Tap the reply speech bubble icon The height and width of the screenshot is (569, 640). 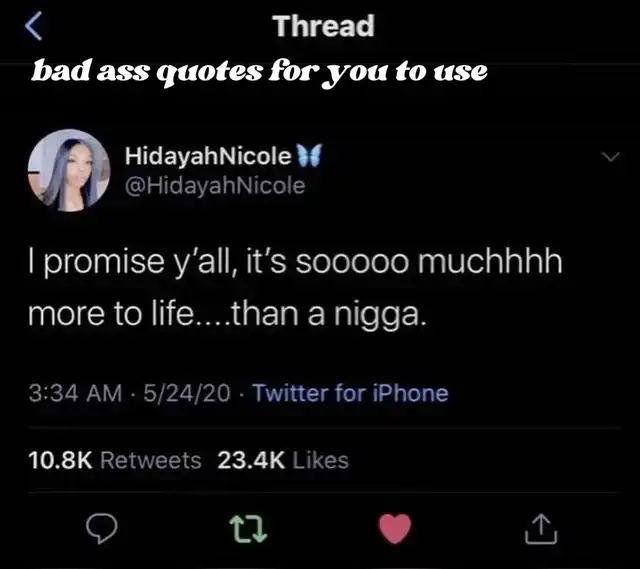click(x=102, y=529)
